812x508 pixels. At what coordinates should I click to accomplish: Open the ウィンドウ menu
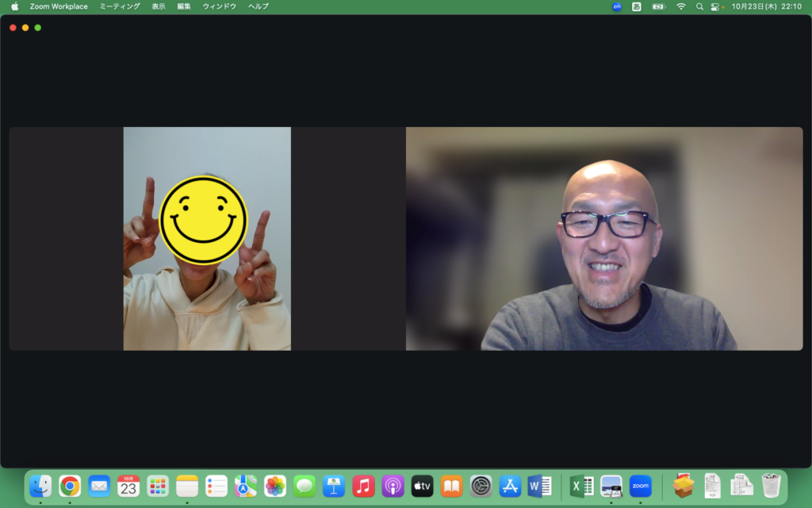(219, 6)
